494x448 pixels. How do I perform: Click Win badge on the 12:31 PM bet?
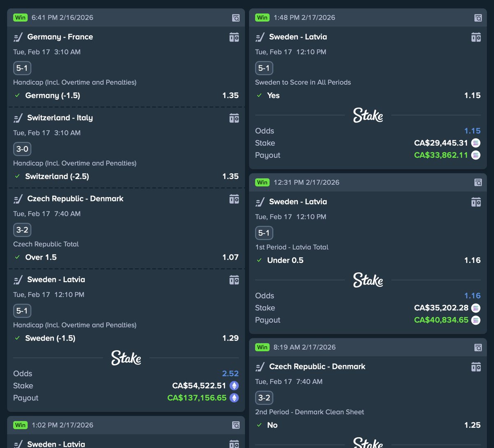tap(262, 182)
